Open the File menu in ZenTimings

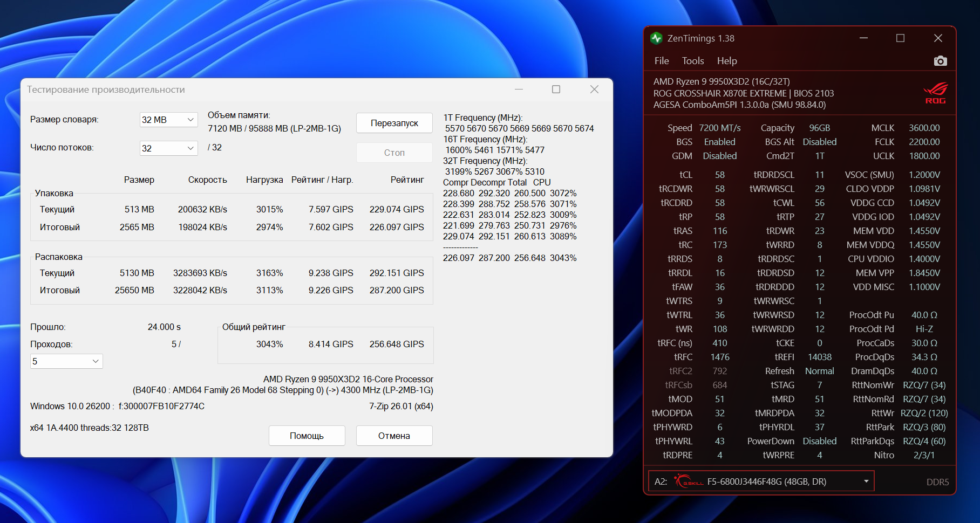coord(662,61)
